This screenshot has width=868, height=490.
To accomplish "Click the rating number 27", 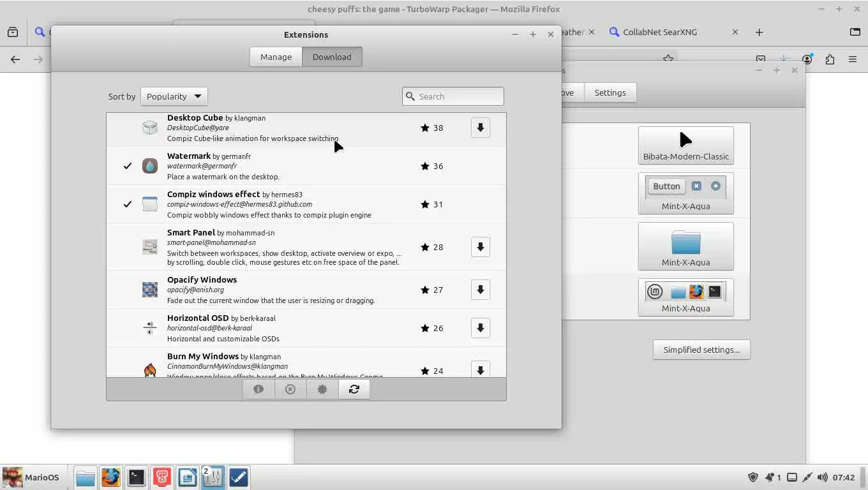I will tap(438, 290).
